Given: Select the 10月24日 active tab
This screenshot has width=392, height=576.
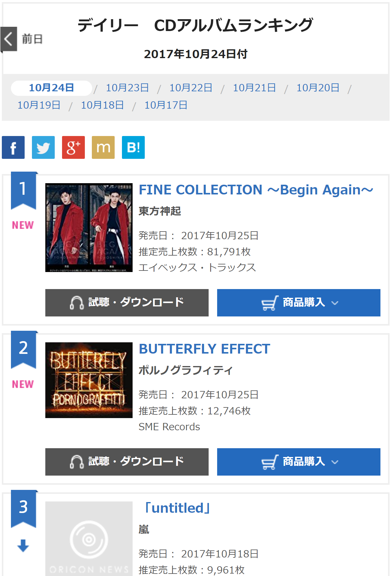Looking at the screenshot, I should pyautogui.click(x=51, y=88).
